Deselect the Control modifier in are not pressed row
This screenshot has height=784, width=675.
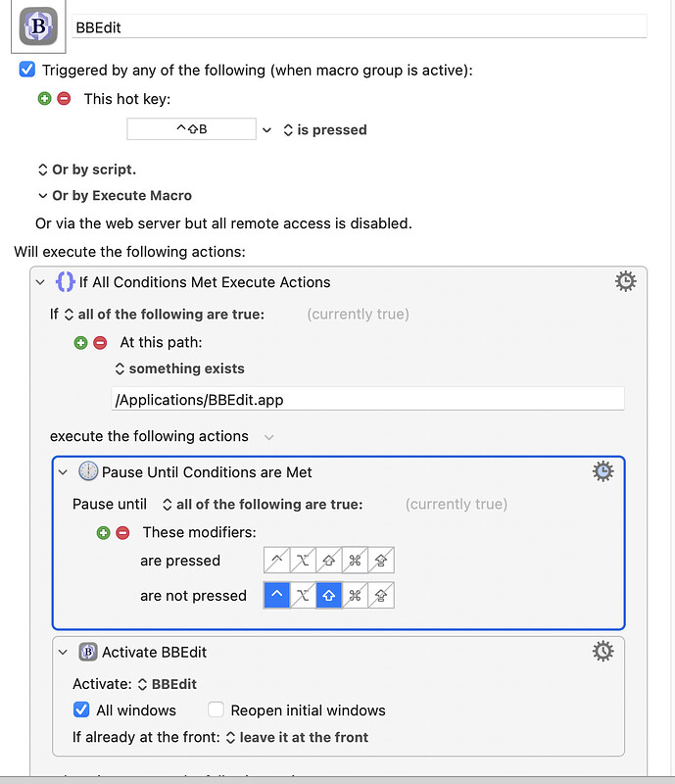pos(276,594)
